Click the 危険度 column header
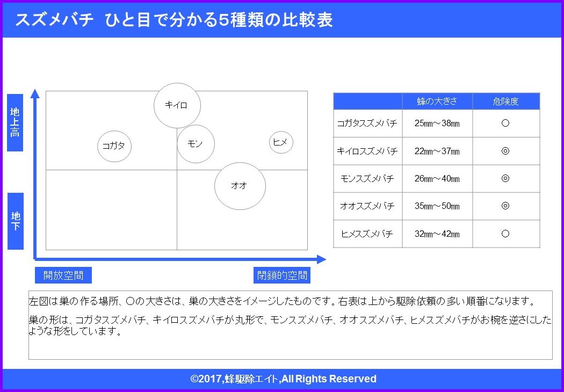Image resolution: width=564 pixels, height=392 pixels. pyautogui.click(x=505, y=101)
